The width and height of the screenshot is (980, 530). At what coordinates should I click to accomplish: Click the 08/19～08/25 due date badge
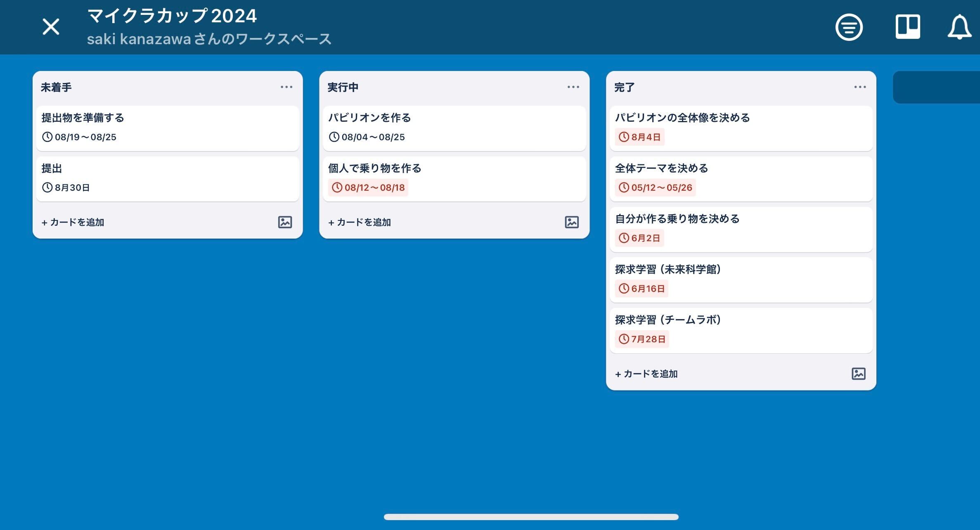[x=79, y=137]
